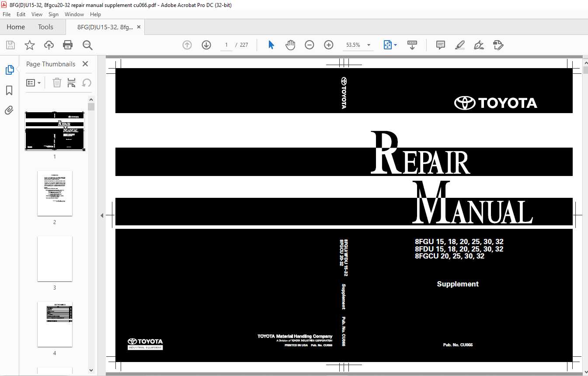Open Page Thumbnails panel icon in sidebar
The image size is (588, 376).
click(9, 70)
